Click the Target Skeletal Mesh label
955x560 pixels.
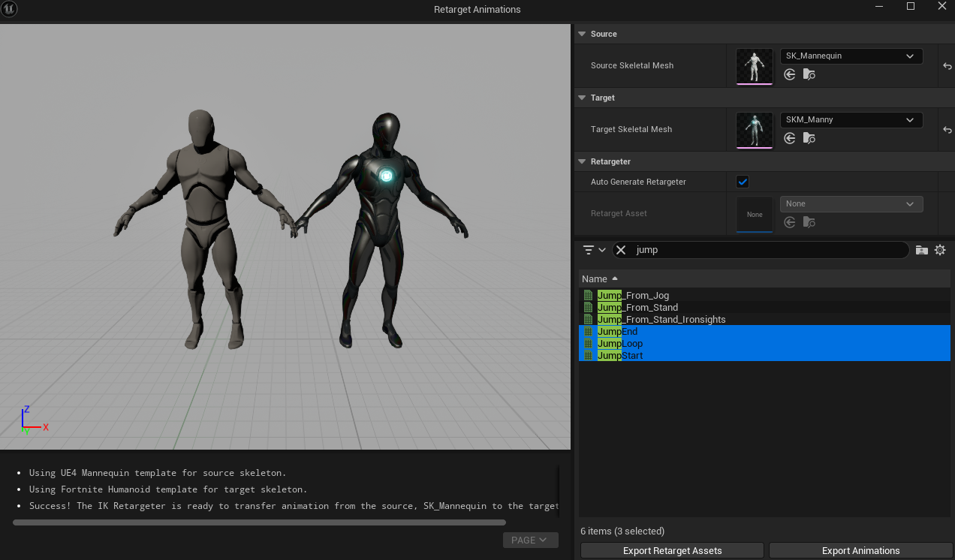pos(631,130)
